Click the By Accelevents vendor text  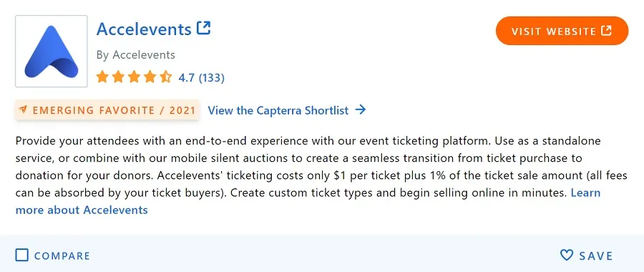click(x=136, y=54)
